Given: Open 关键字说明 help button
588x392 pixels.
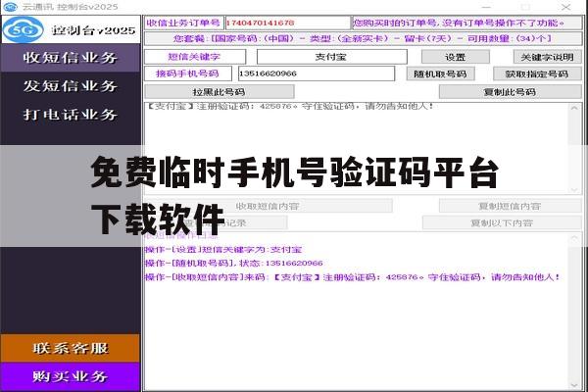Looking at the screenshot, I should click(x=547, y=57).
